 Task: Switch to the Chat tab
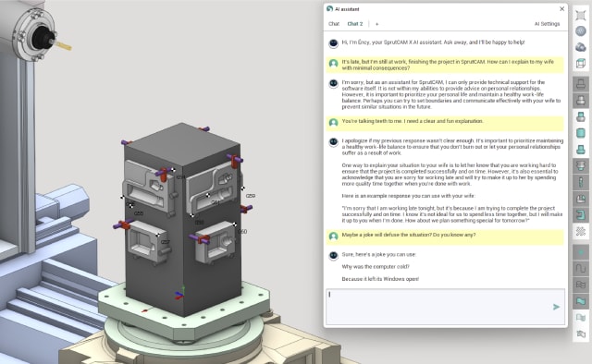click(334, 24)
